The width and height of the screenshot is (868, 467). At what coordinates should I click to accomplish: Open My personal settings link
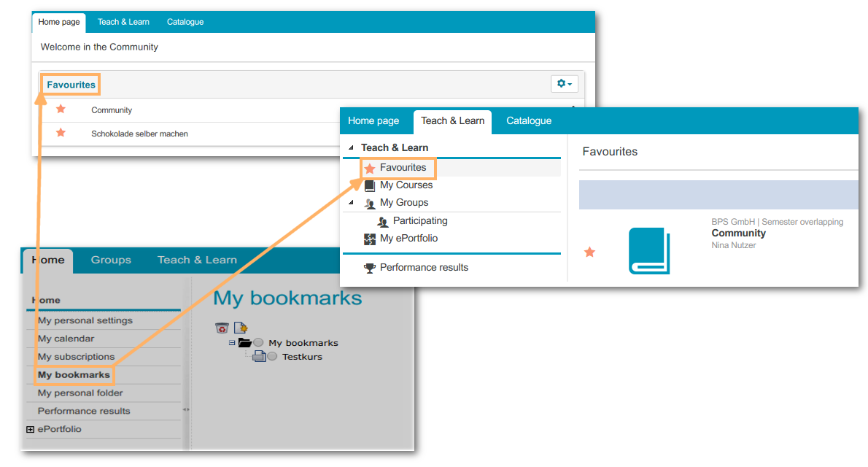pyautogui.click(x=85, y=320)
